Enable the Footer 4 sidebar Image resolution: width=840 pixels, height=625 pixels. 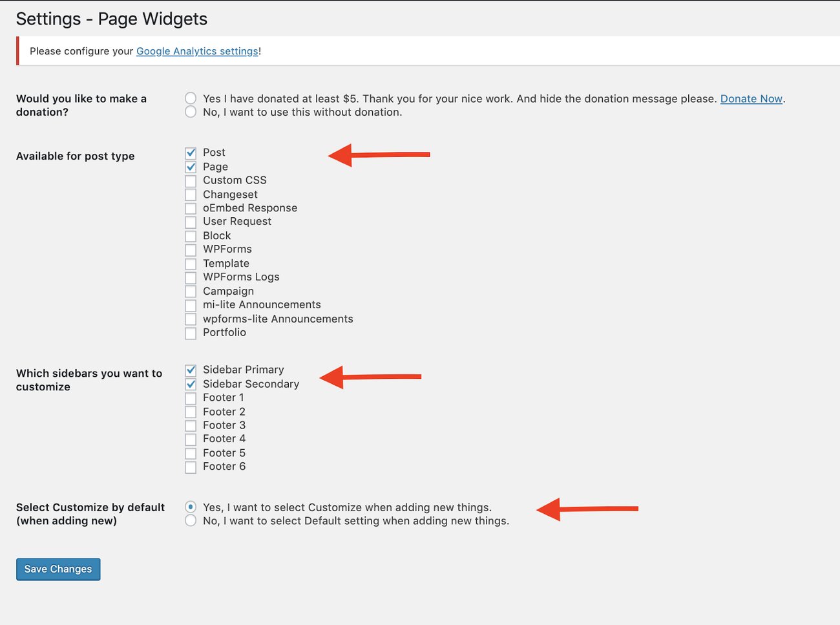(191, 439)
